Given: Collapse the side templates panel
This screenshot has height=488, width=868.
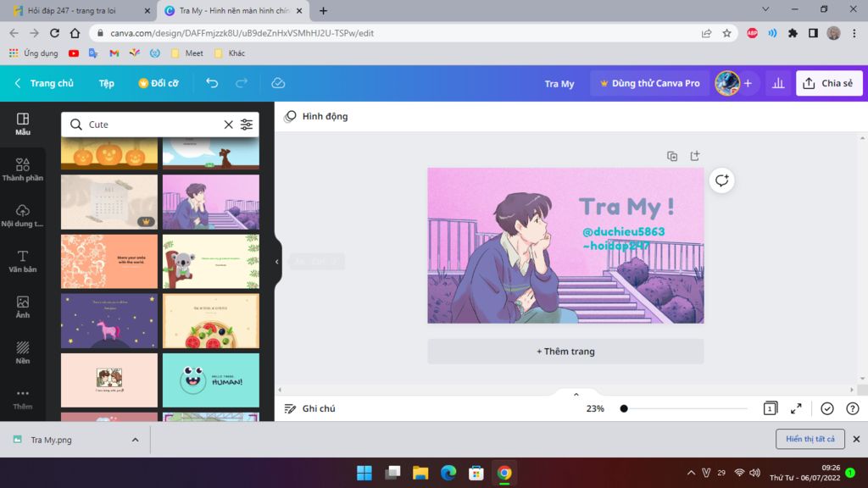Looking at the screenshot, I should pyautogui.click(x=277, y=262).
